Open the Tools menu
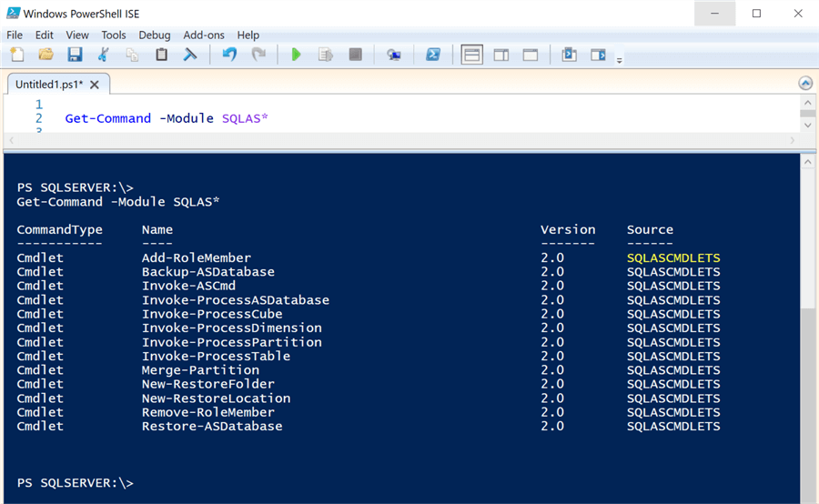819x504 pixels. [114, 35]
